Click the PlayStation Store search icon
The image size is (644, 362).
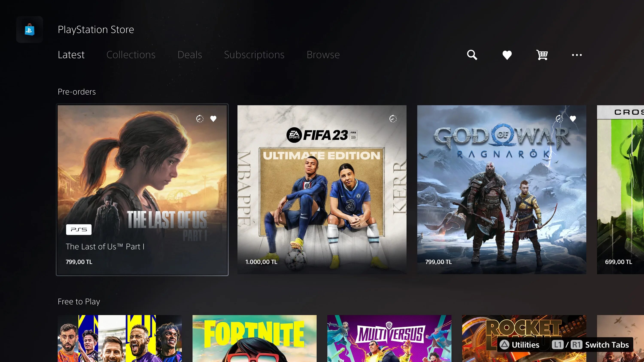pyautogui.click(x=472, y=55)
